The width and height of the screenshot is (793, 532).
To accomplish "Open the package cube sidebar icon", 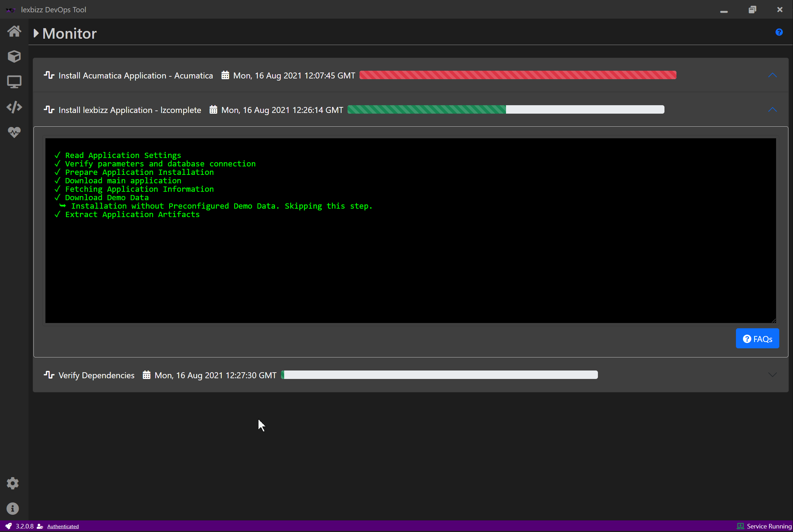I will pyautogui.click(x=14, y=56).
